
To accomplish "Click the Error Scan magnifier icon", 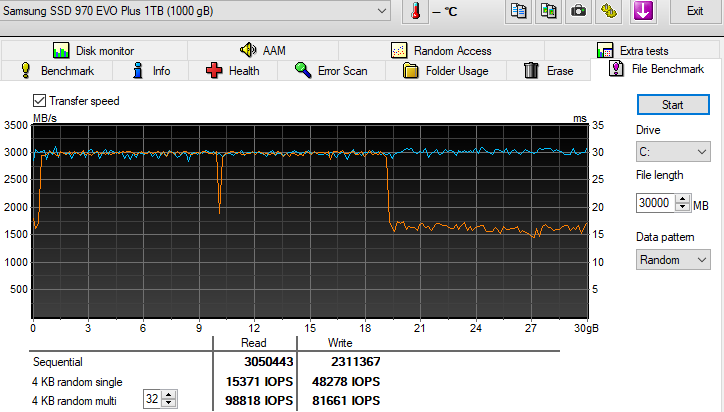I will [303, 70].
